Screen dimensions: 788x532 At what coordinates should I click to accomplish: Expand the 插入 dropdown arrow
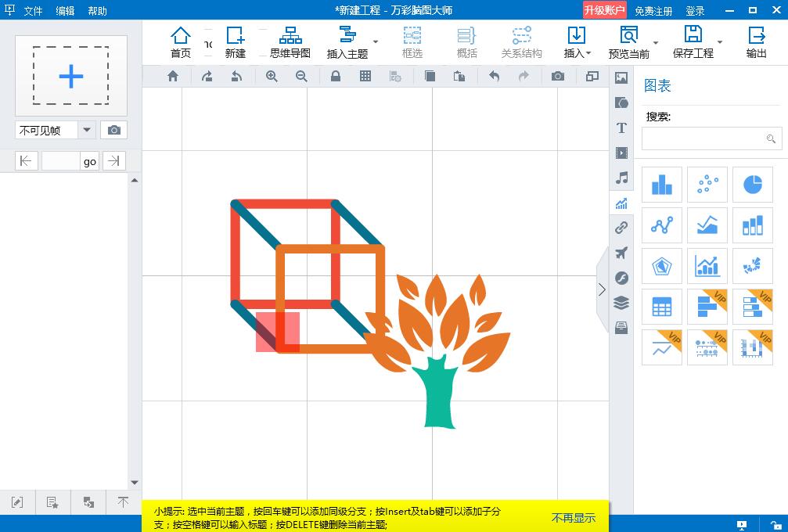pos(588,54)
